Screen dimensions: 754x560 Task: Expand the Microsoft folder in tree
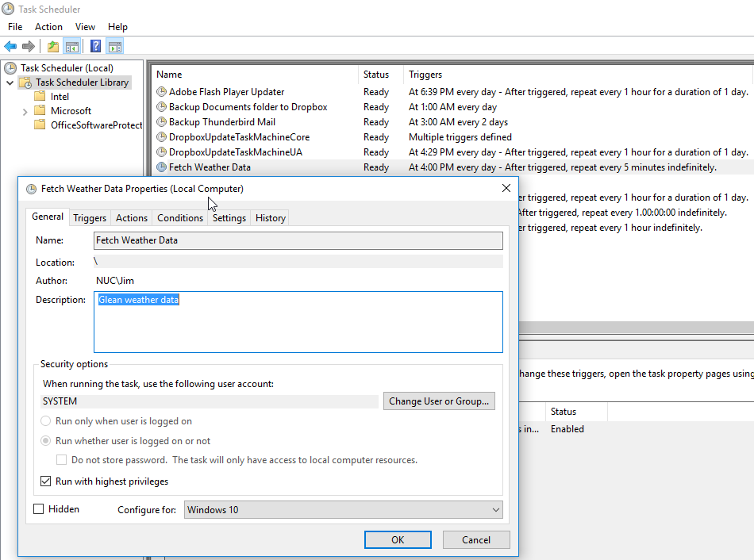(x=25, y=111)
